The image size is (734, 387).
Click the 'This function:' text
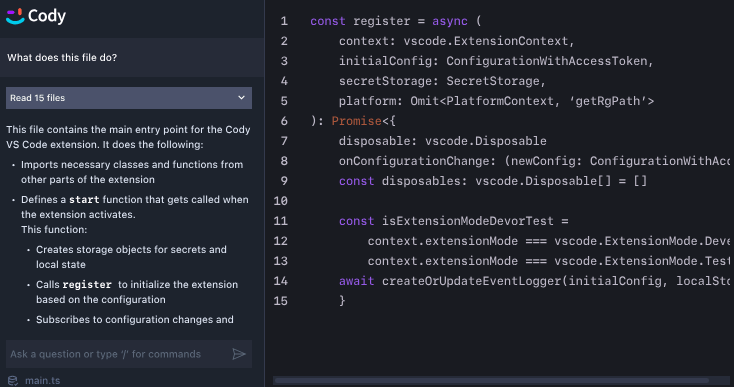[x=54, y=230]
